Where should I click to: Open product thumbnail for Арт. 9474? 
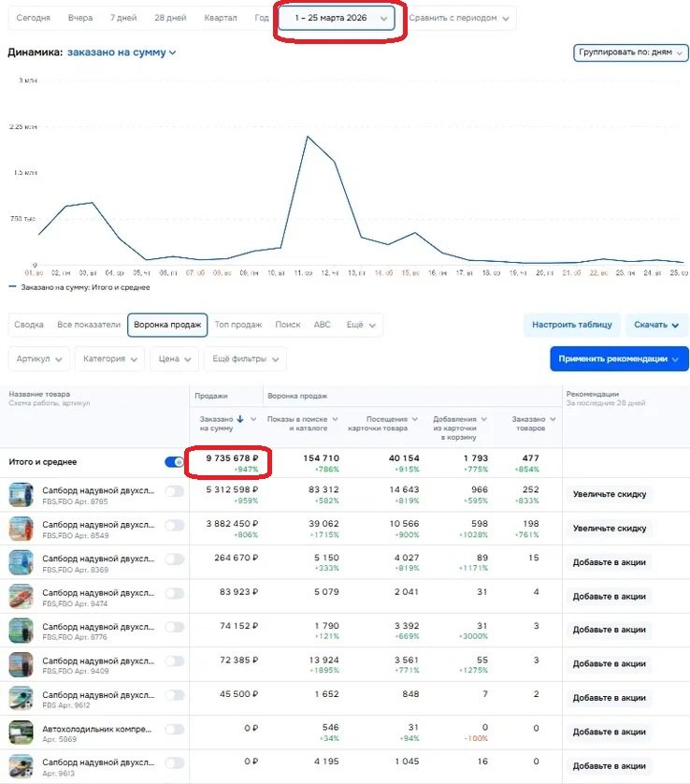point(21,597)
